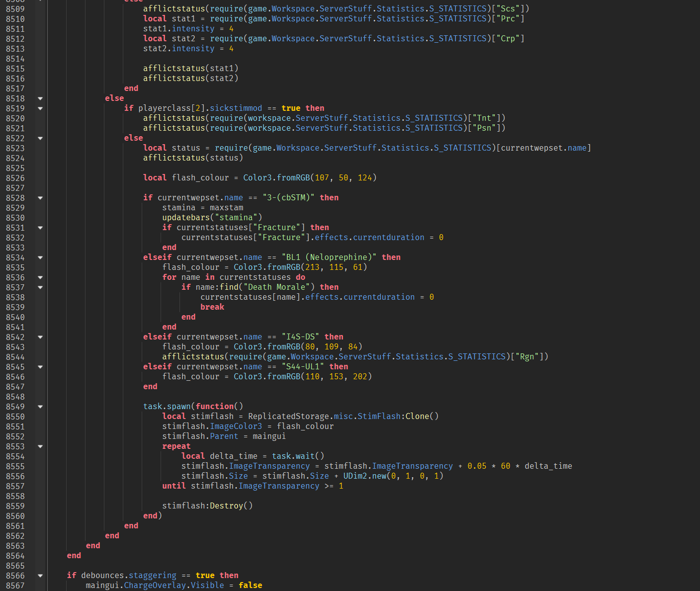Fold the 3-(cbSTM) currentwepset if block
This screenshot has height=591, width=700.
[x=40, y=197]
